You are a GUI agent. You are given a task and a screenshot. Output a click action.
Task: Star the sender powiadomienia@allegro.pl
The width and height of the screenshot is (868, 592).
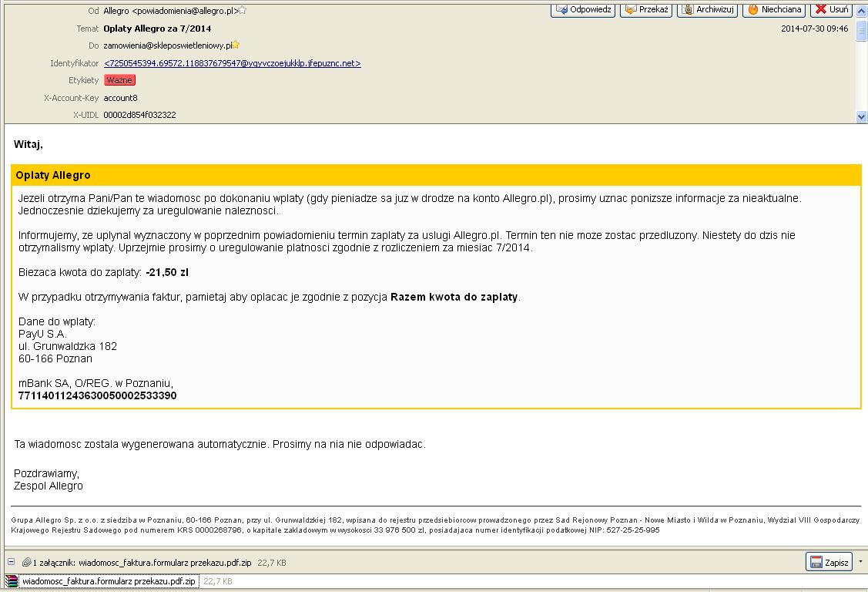(x=243, y=11)
